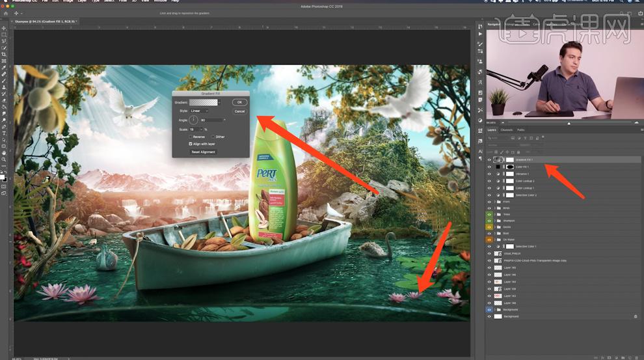The width and height of the screenshot is (644, 360).
Task: Select the Paint Bucket tool
Action: tap(5, 107)
